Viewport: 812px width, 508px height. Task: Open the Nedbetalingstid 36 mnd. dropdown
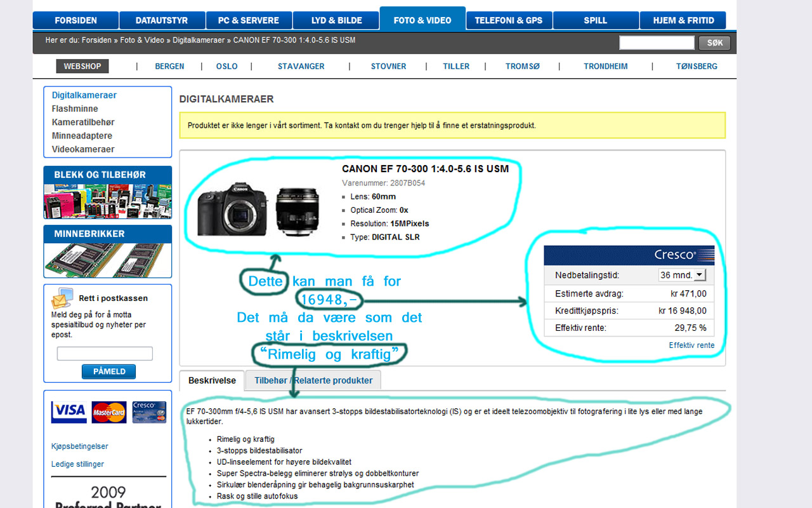(x=683, y=276)
